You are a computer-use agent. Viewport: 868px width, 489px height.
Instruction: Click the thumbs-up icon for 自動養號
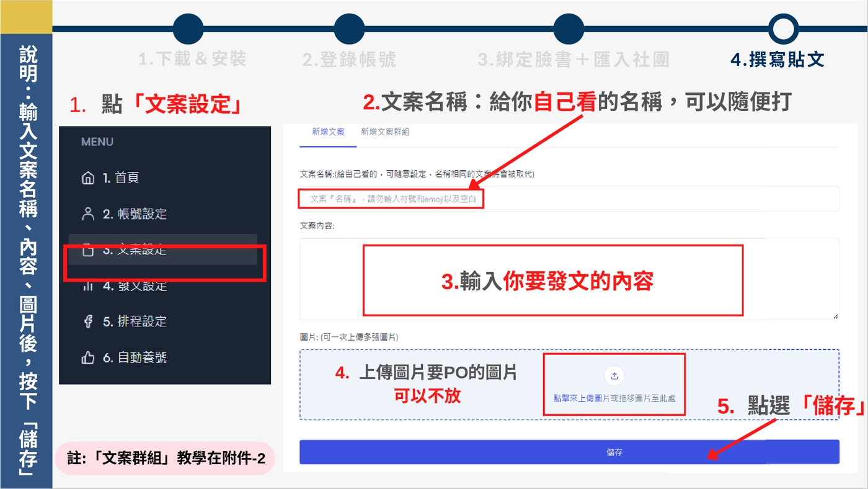point(88,357)
